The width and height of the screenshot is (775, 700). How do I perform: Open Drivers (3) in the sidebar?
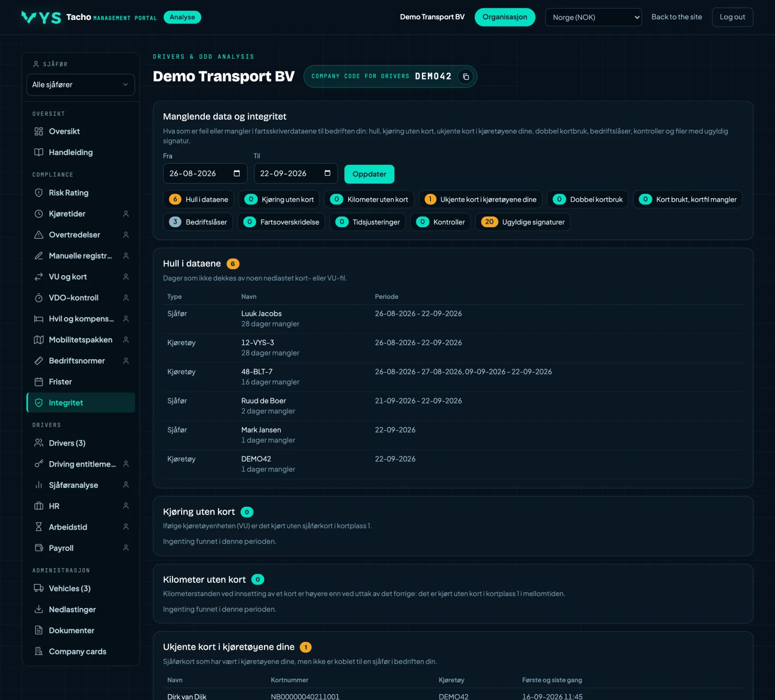point(80,443)
